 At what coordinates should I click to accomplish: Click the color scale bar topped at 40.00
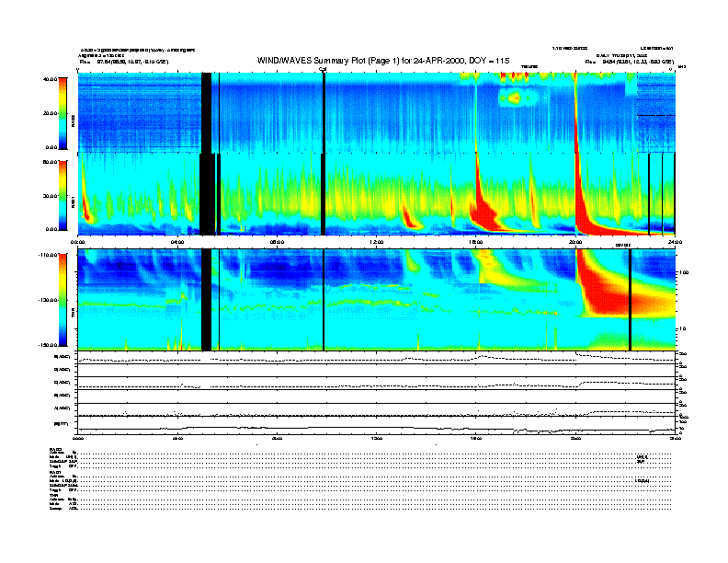pyautogui.click(x=63, y=113)
